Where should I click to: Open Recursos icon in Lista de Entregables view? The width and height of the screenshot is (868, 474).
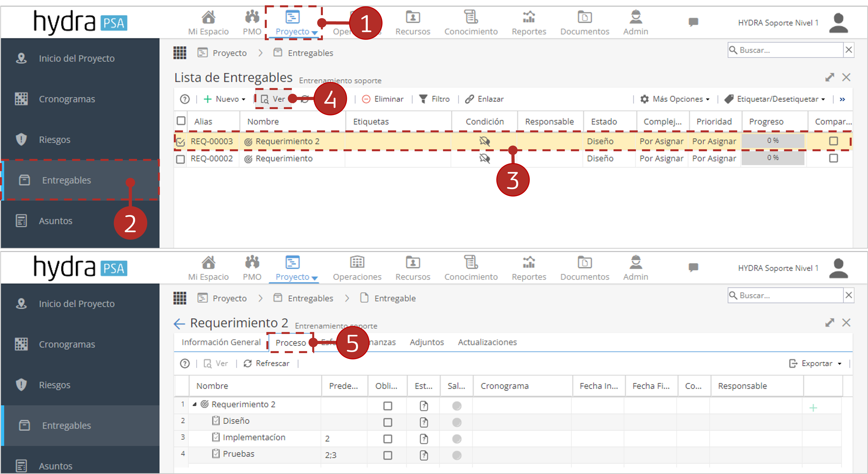point(413,17)
